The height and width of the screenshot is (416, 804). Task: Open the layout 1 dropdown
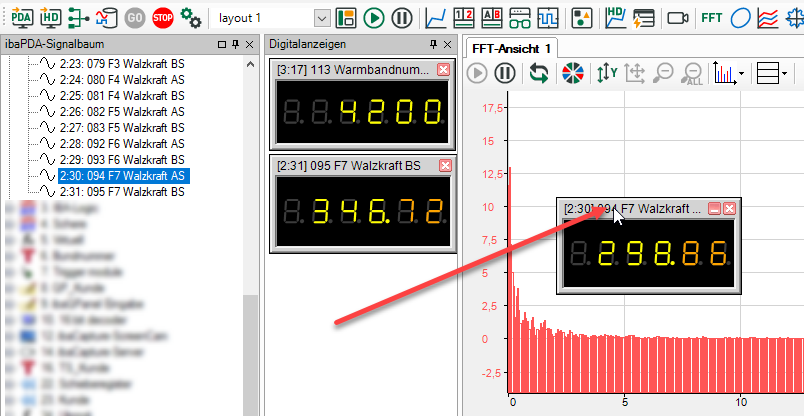tap(321, 18)
